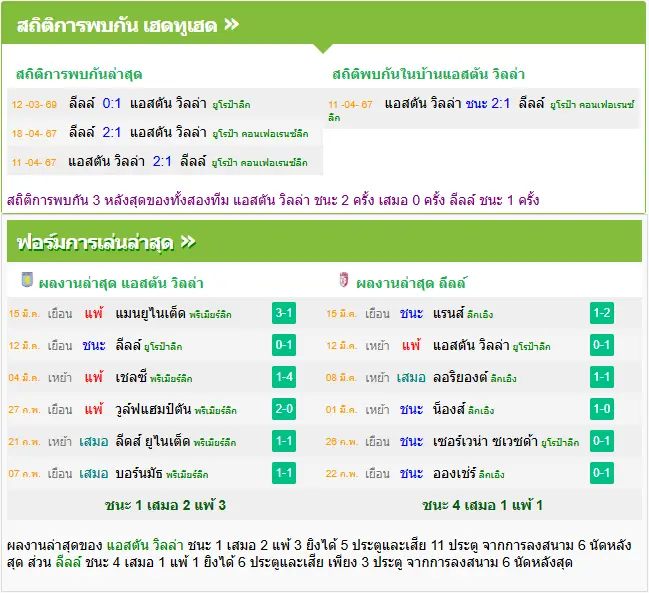The height and width of the screenshot is (593, 649).
Task: Click the ลอริยองต์ opponent name
Action: click(x=460, y=377)
